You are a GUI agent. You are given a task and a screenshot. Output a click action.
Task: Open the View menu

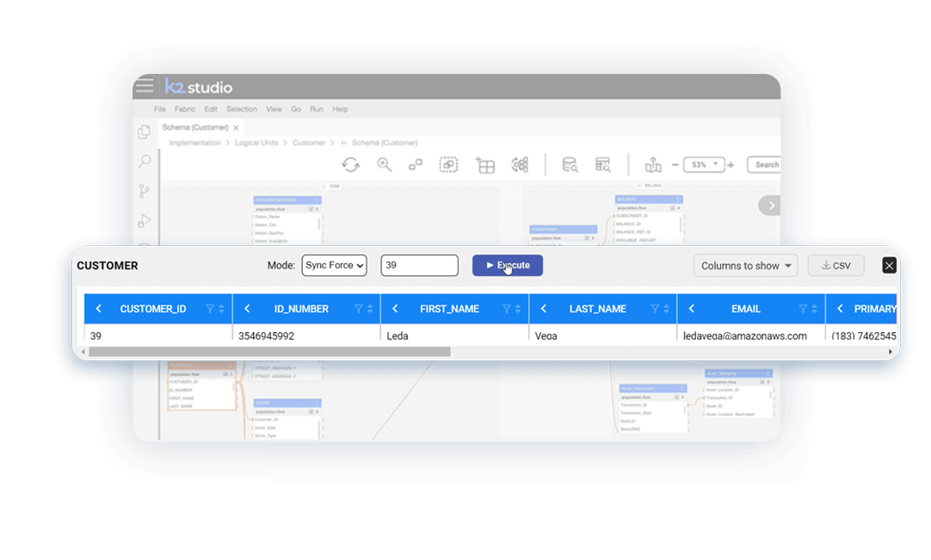pyautogui.click(x=274, y=108)
